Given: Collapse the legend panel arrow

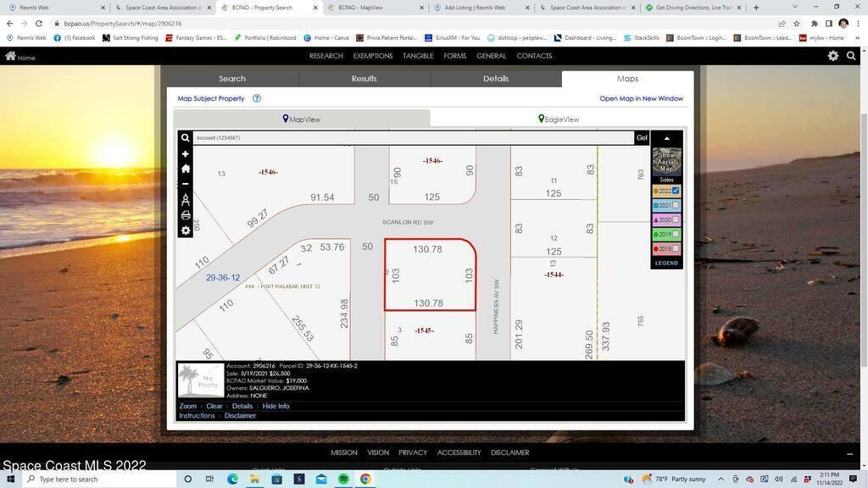Looking at the screenshot, I should 666,138.
